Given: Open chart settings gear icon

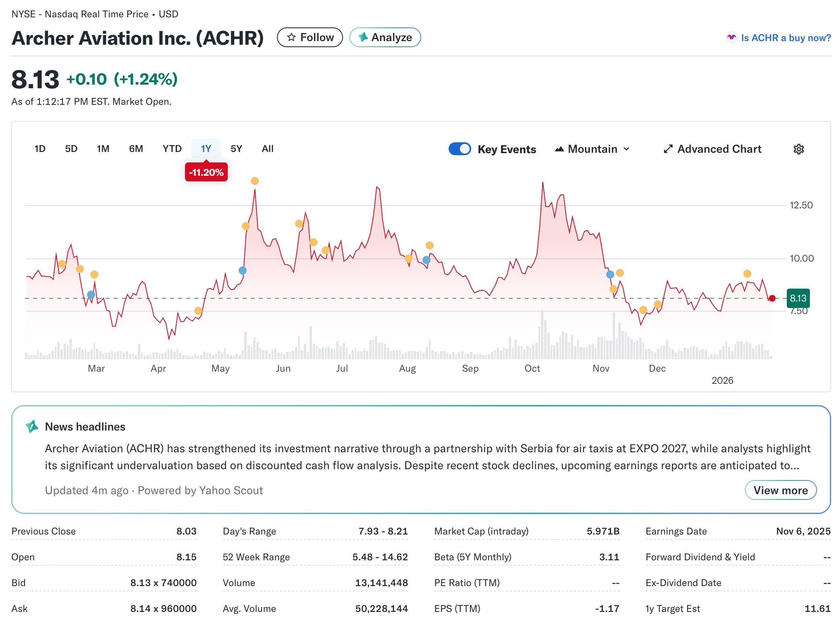Looking at the screenshot, I should pos(798,149).
